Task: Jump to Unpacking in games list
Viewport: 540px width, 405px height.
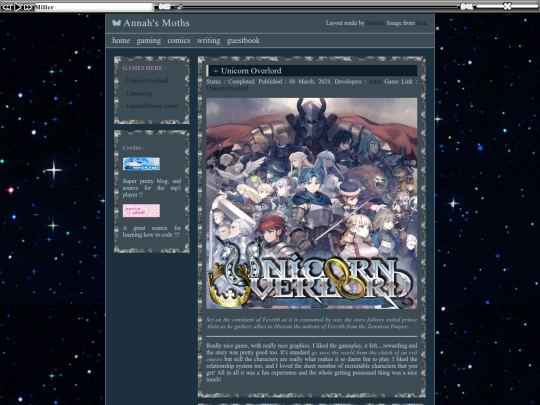Action: tap(139, 93)
